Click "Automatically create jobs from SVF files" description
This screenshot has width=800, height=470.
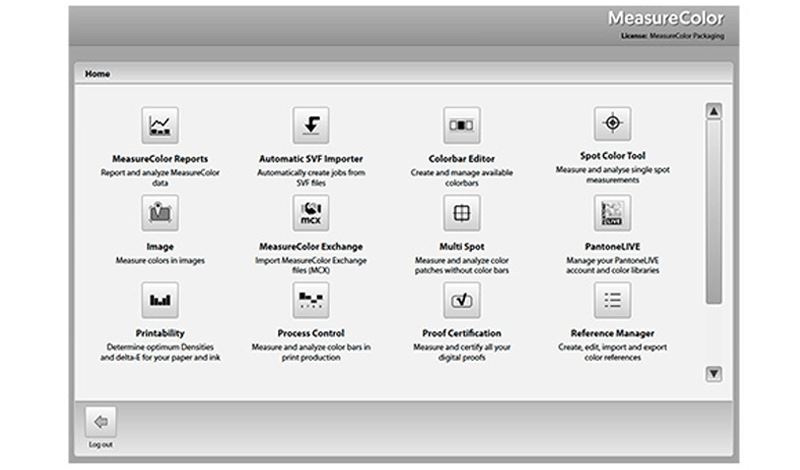[311, 178]
